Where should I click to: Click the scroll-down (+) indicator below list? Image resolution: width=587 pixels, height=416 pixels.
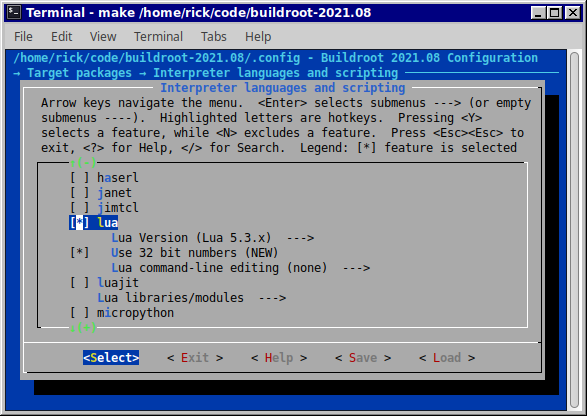click(x=83, y=328)
